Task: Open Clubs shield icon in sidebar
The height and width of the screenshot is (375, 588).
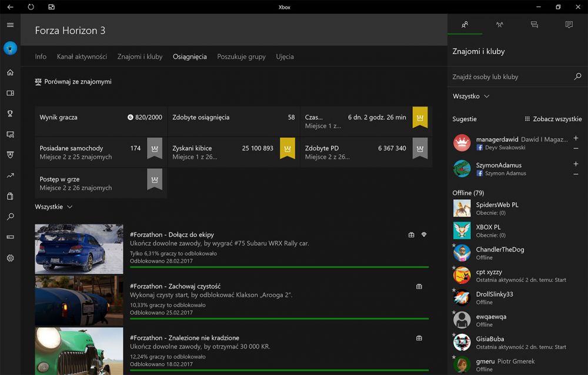Action: pyautogui.click(x=10, y=155)
